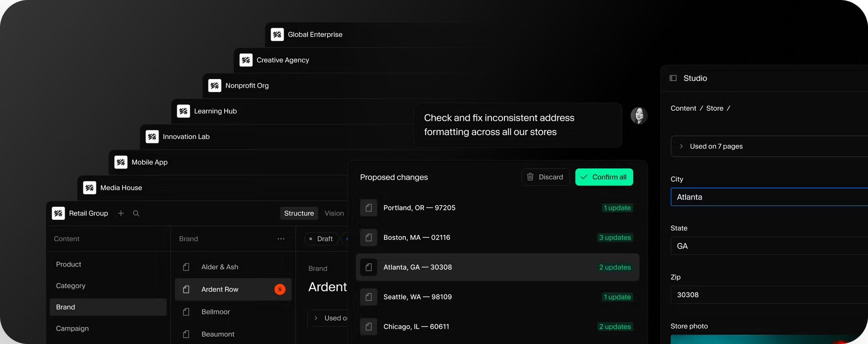This screenshot has height=344, width=868.
Task: Click the Creative Agency workspace logo icon
Action: click(x=246, y=60)
